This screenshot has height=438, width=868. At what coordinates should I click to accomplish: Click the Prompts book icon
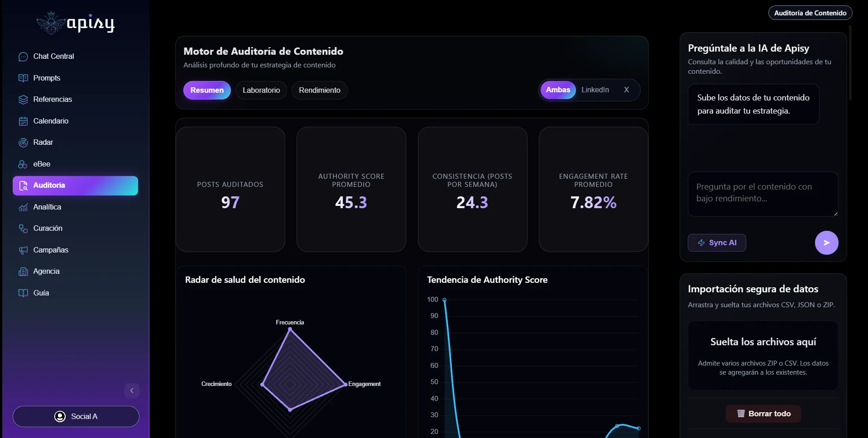click(23, 78)
